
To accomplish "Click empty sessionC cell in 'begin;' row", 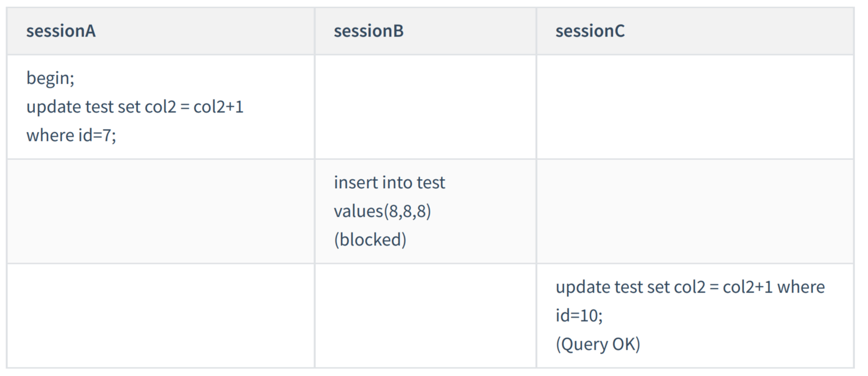I will (694, 107).
